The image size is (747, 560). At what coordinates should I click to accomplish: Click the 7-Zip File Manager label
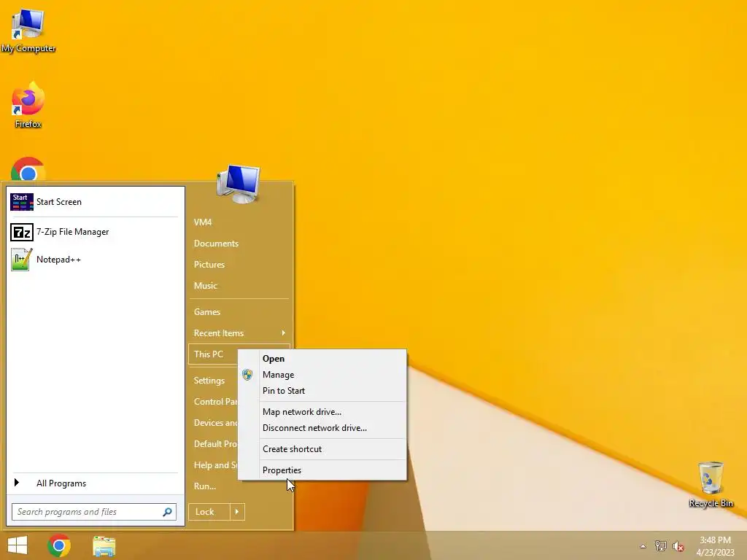[x=72, y=232]
